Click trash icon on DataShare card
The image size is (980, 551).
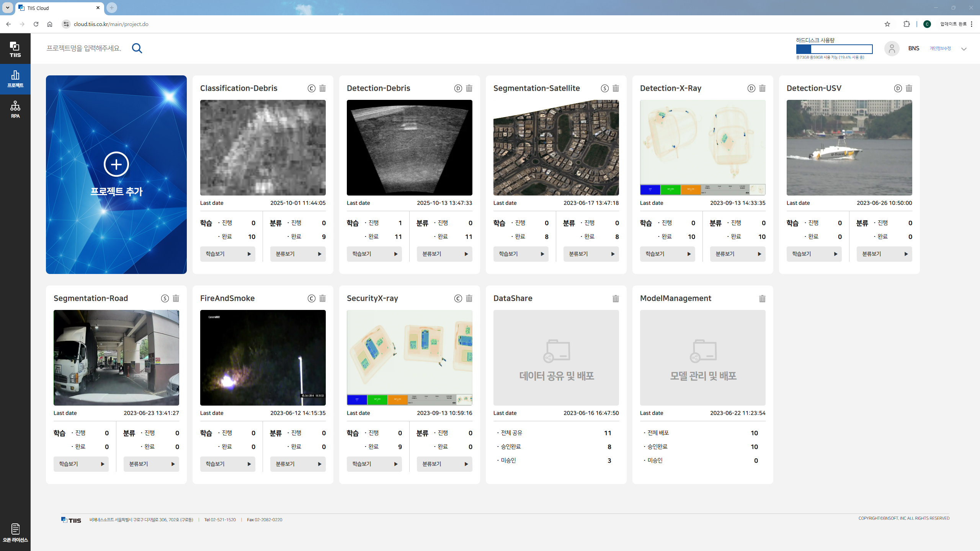pos(616,298)
